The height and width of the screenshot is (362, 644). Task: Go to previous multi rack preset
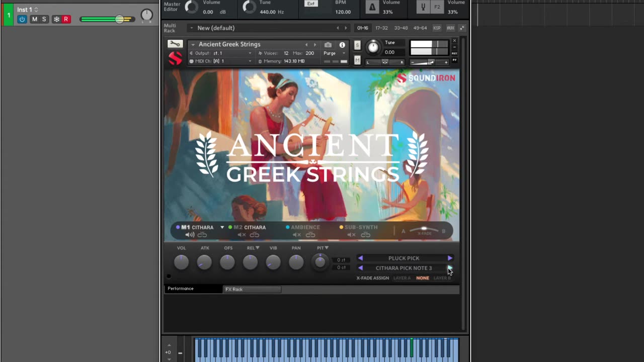338,28
